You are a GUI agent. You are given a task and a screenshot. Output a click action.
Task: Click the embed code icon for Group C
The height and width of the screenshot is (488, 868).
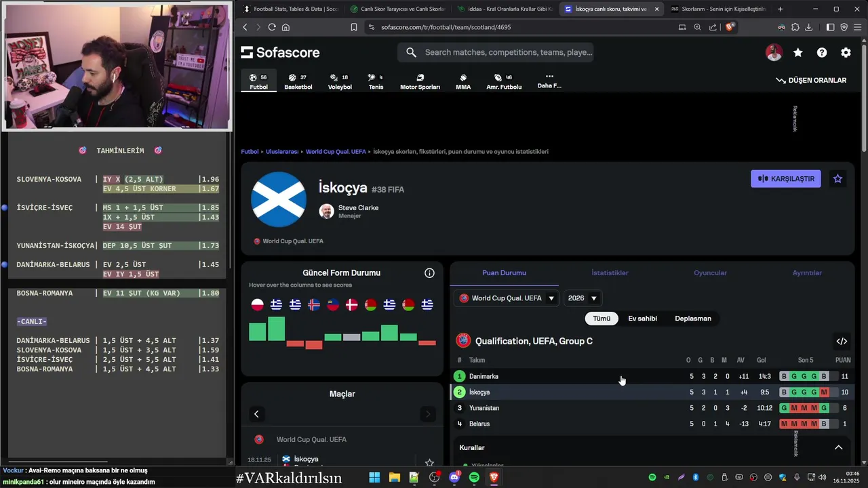click(842, 341)
